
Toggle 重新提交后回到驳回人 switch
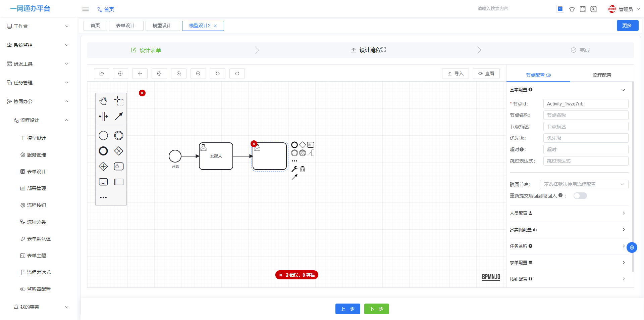[580, 196]
